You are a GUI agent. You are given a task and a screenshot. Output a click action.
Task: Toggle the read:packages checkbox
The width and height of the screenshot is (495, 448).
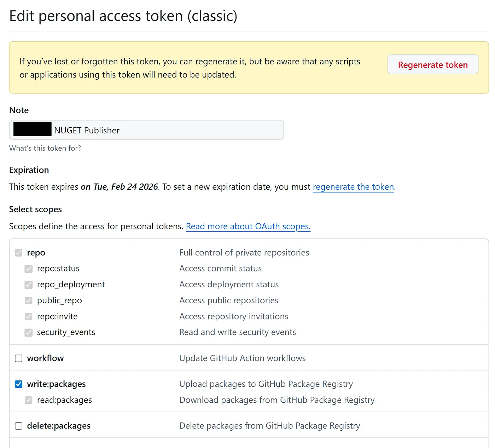click(29, 400)
